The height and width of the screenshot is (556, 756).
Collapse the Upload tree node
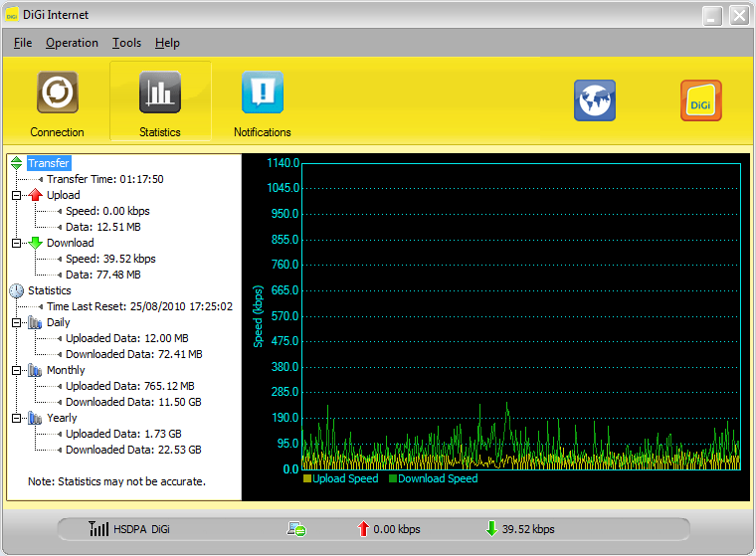tap(16, 196)
